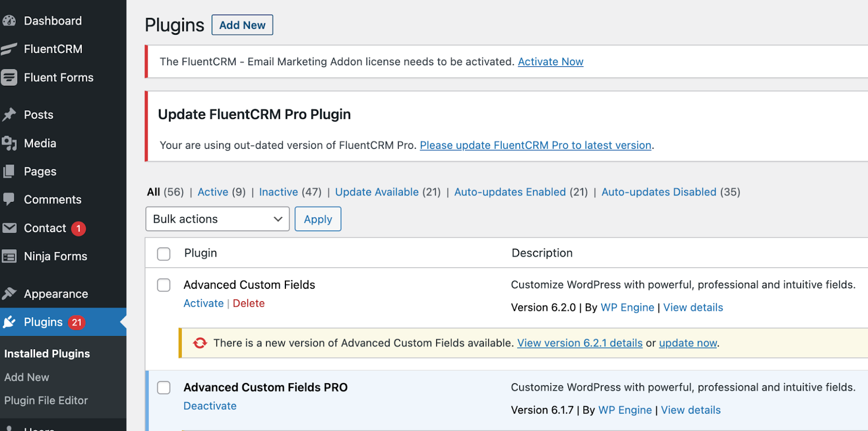This screenshot has width=868, height=431.
Task: Open Appearance menu item
Action: 56,294
